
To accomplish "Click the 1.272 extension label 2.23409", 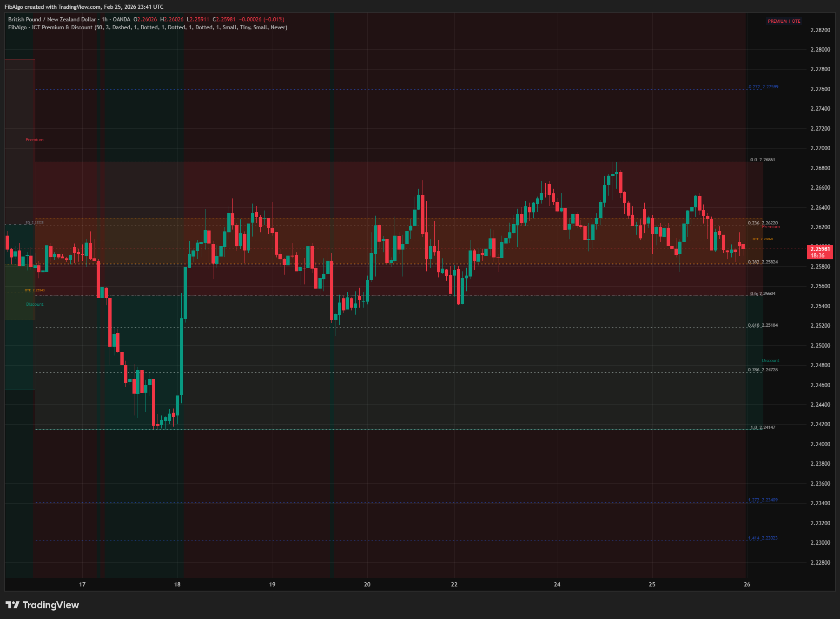I will 762,500.
